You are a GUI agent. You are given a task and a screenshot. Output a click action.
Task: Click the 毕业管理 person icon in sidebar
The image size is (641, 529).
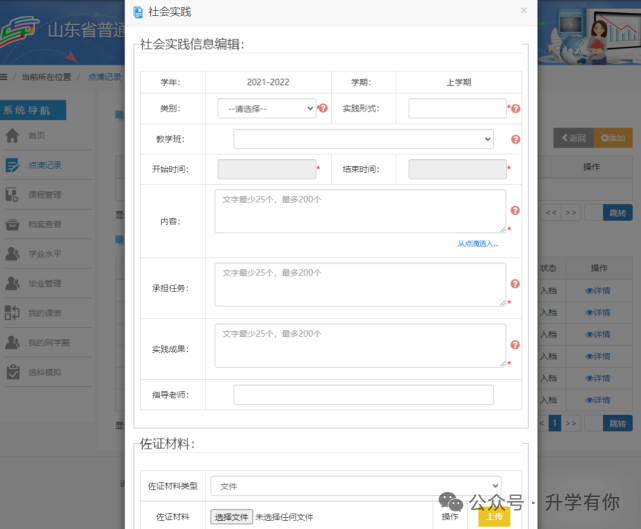click(12, 283)
